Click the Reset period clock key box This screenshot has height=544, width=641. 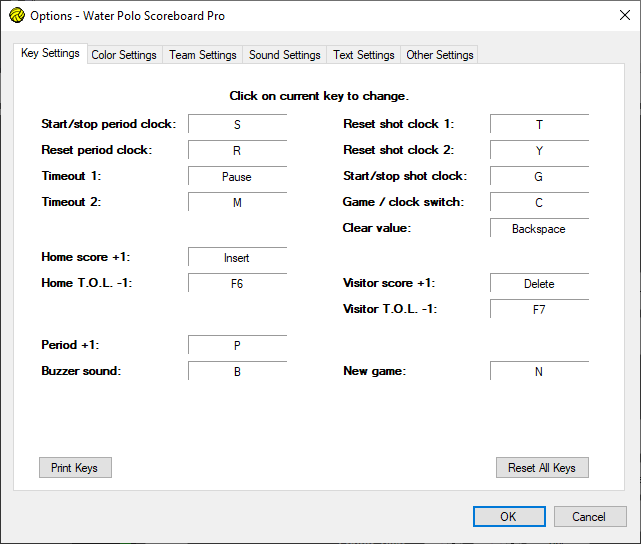[x=237, y=151]
